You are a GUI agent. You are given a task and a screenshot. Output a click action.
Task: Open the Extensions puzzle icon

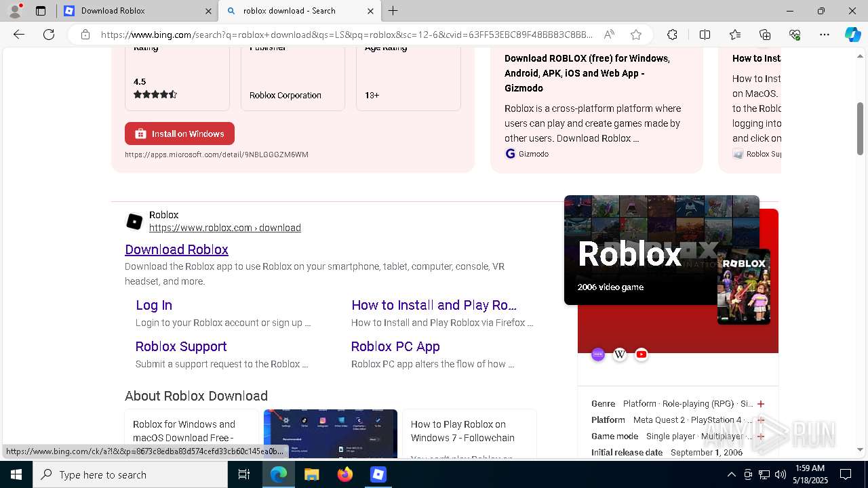click(672, 35)
